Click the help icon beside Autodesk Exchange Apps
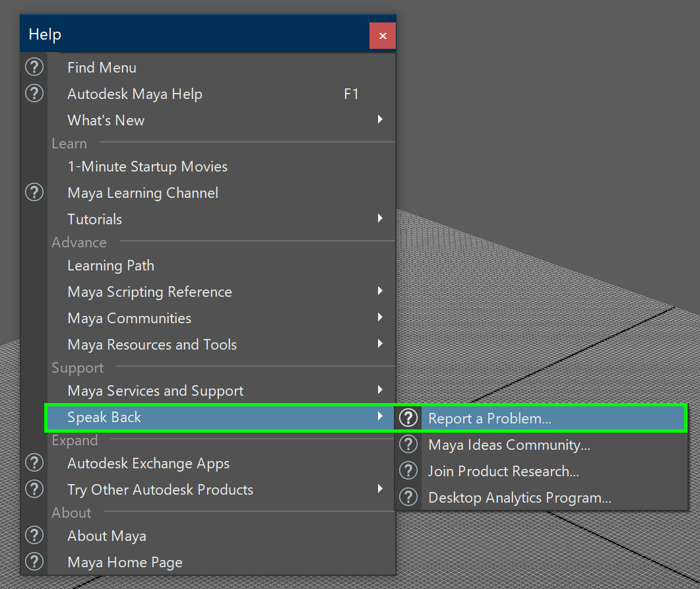The height and width of the screenshot is (589, 700). (34, 463)
